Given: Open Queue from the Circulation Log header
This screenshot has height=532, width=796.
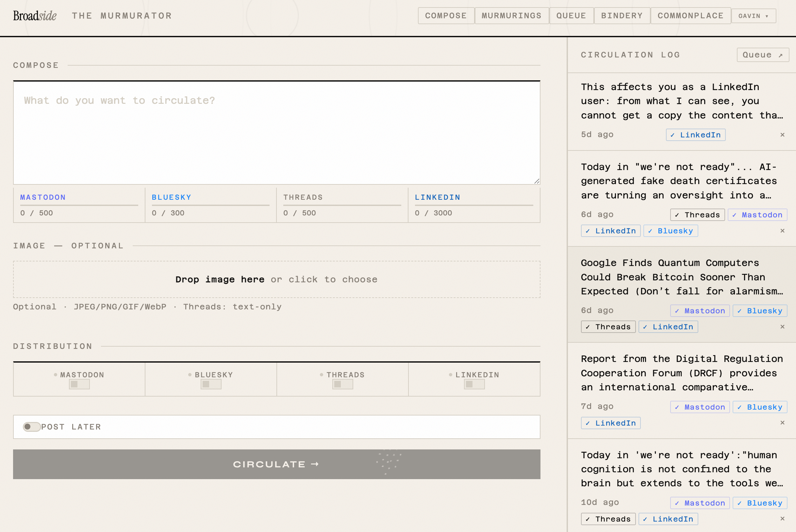Looking at the screenshot, I should pos(762,55).
